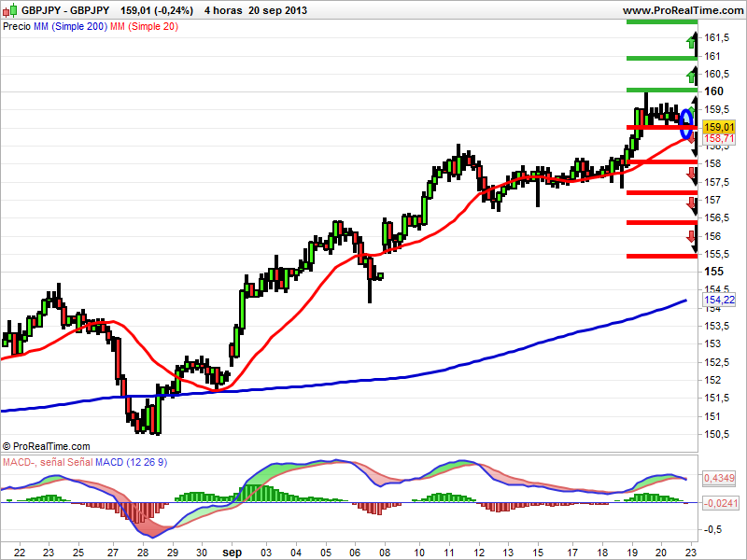Click the 158 price axis label
The image size is (747, 560).
point(712,164)
